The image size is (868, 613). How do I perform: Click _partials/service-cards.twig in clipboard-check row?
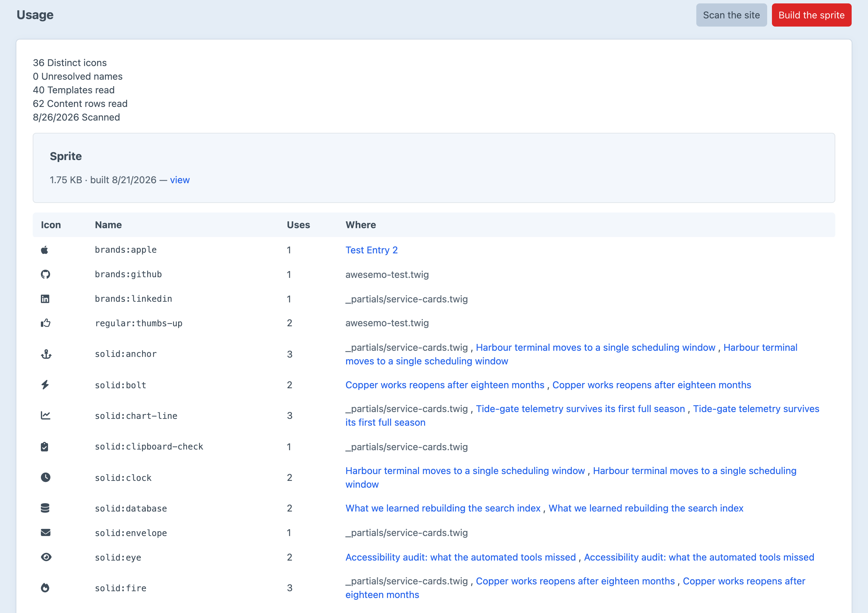tap(407, 447)
